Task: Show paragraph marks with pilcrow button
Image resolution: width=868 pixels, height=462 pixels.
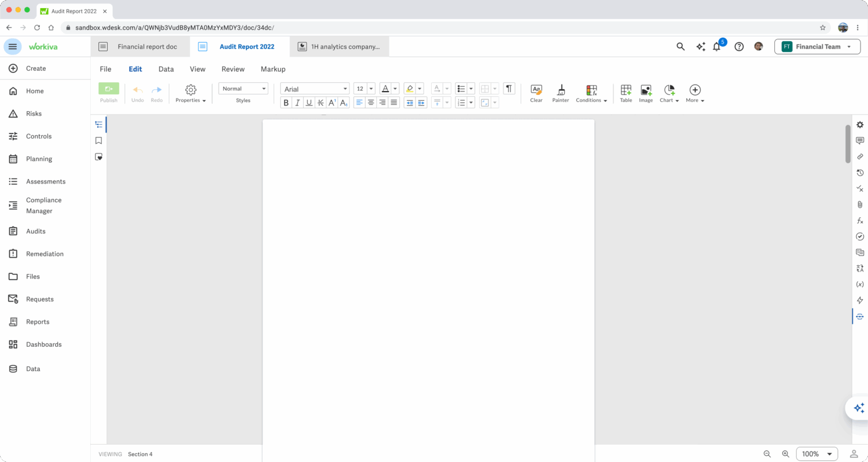Action: click(509, 89)
